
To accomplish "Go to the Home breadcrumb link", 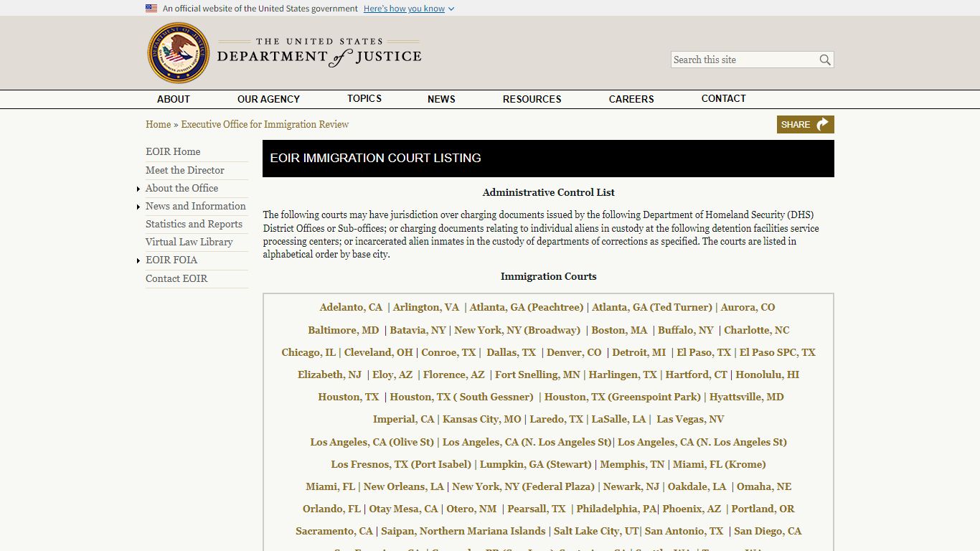I will point(158,124).
